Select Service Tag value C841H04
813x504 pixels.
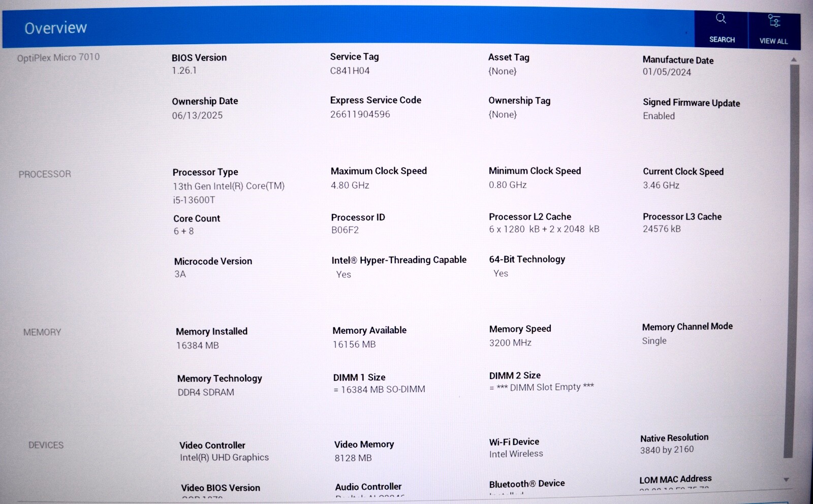[350, 71]
